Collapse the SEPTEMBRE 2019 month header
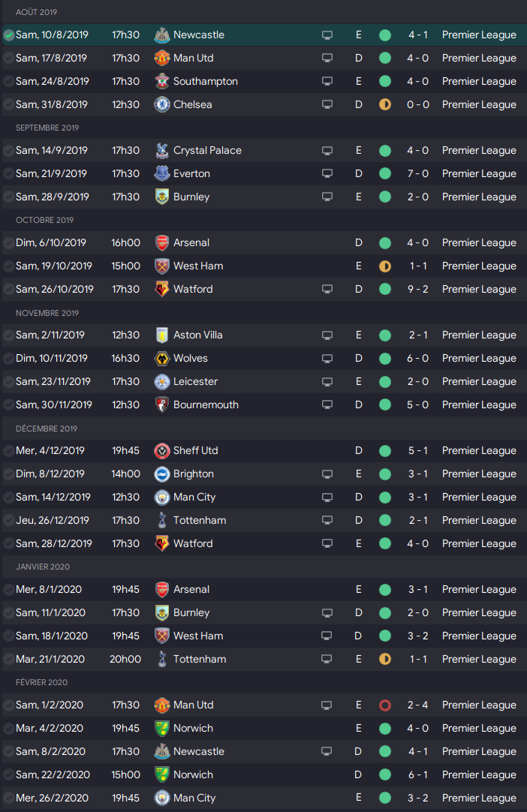This screenshot has width=527, height=812. [47, 128]
